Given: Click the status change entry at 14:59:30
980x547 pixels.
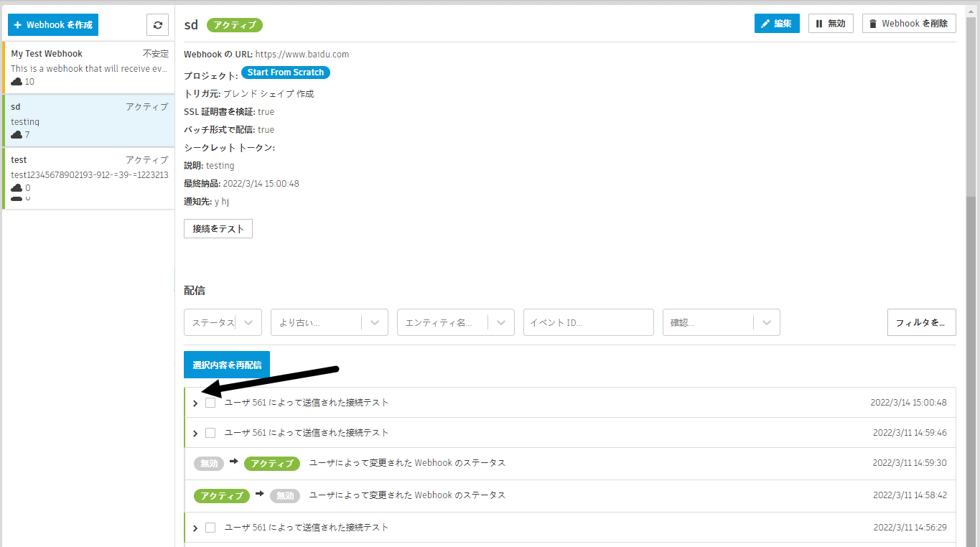Looking at the screenshot, I should point(570,463).
